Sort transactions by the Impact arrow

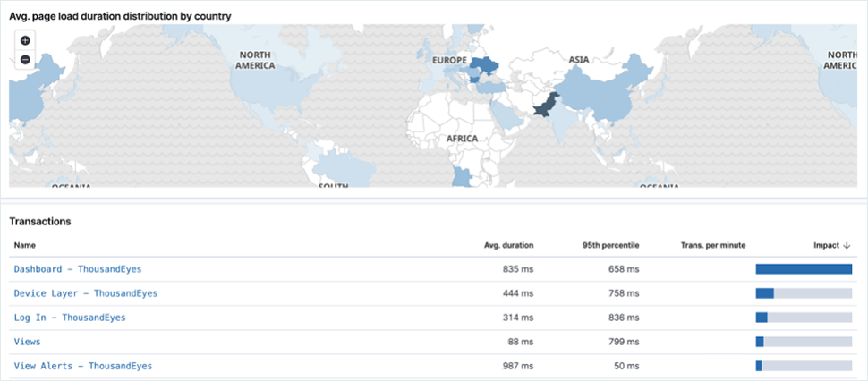coord(847,245)
